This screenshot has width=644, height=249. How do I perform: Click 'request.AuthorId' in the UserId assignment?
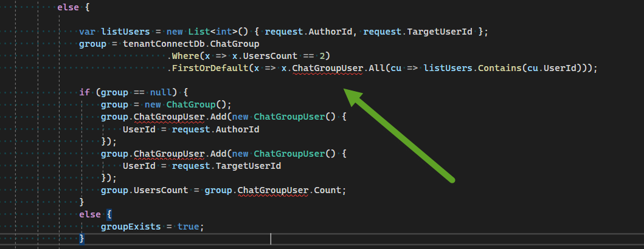[x=215, y=129]
